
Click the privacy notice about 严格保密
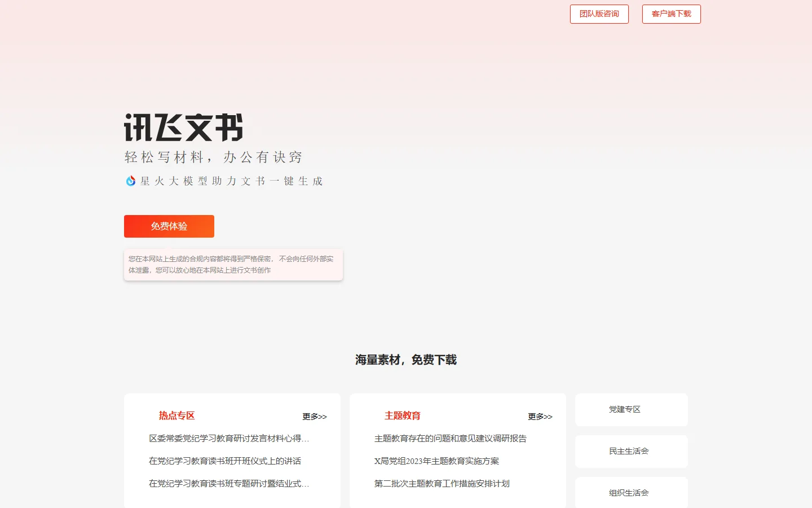click(x=233, y=265)
